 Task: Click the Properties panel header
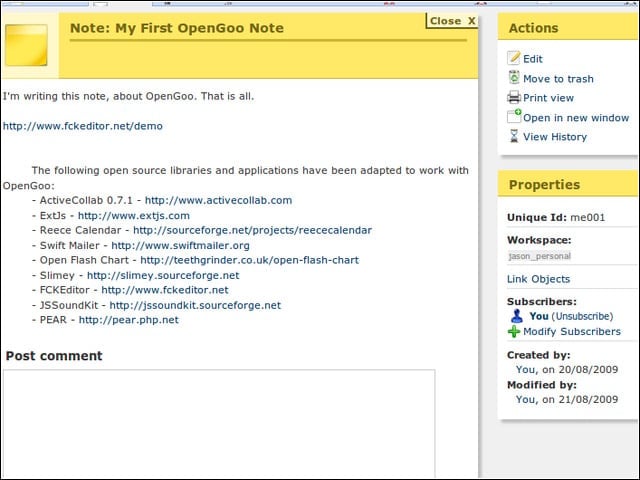click(568, 184)
